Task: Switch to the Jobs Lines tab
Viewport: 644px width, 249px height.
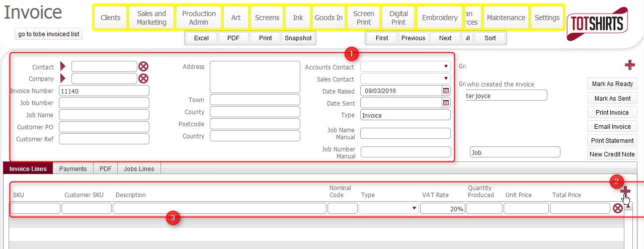Action: tap(139, 169)
